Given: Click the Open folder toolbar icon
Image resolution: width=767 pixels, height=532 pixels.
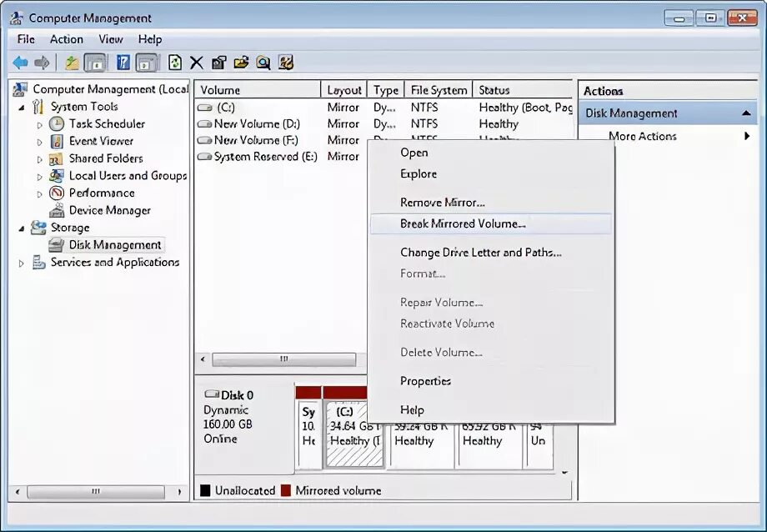Looking at the screenshot, I should [x=241, y=63].
